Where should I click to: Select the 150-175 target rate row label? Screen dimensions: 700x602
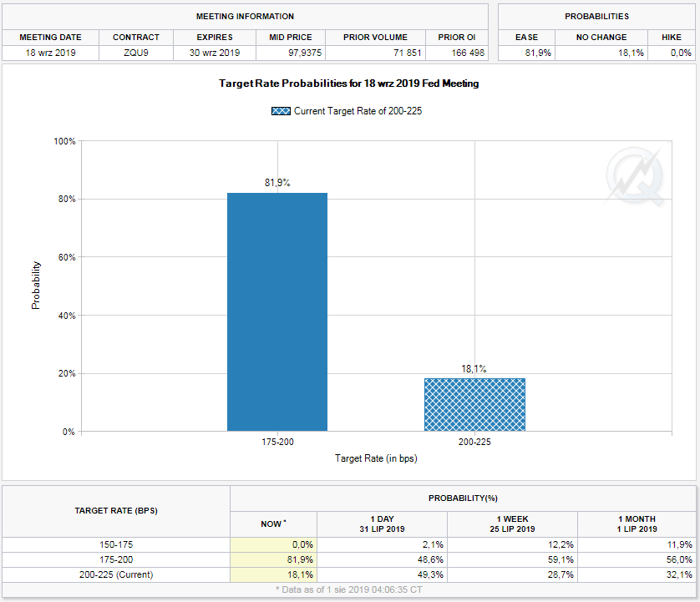pos(115,544)
